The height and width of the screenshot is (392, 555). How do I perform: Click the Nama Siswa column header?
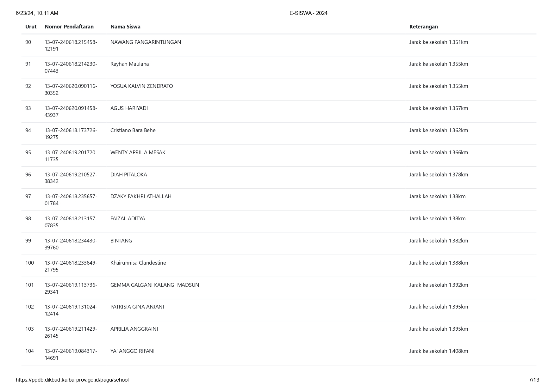pos(125,27)
